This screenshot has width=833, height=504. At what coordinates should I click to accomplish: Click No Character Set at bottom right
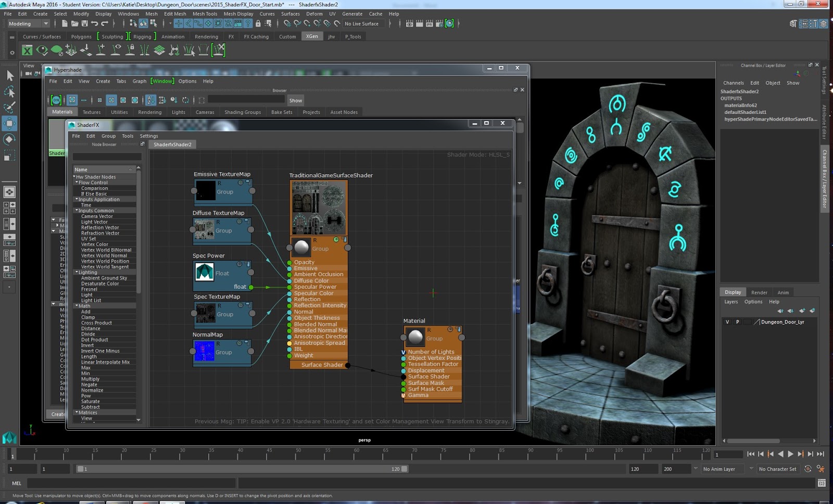pyautogui.click(x=778, y=469)
